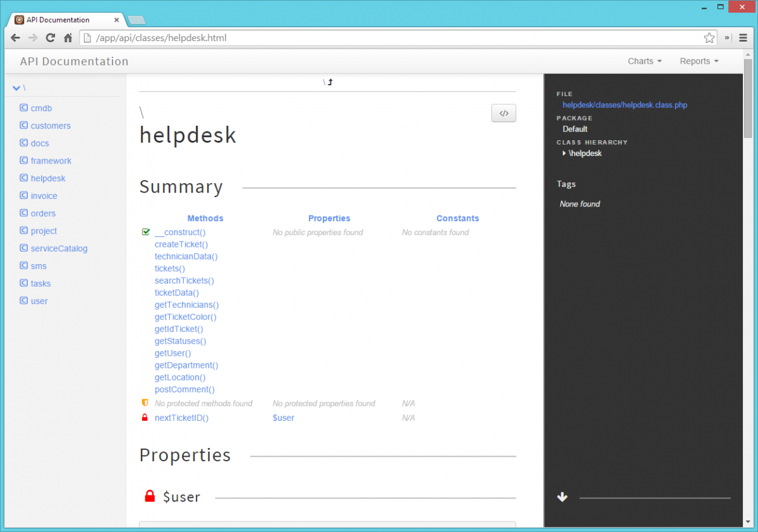Click the up-arrow breadcrumb icon above helpdesk
Screen dimensions: 758x532
(x=329, y=82)
